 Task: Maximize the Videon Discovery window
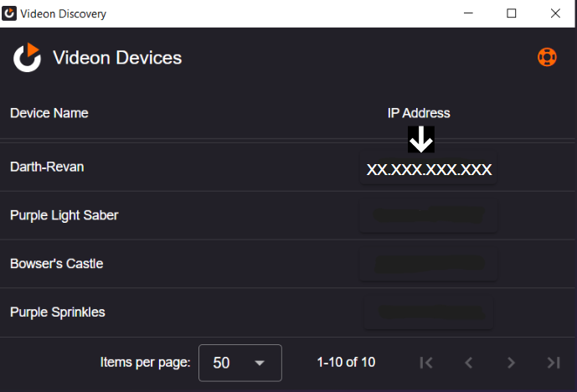tap(512, 13)
